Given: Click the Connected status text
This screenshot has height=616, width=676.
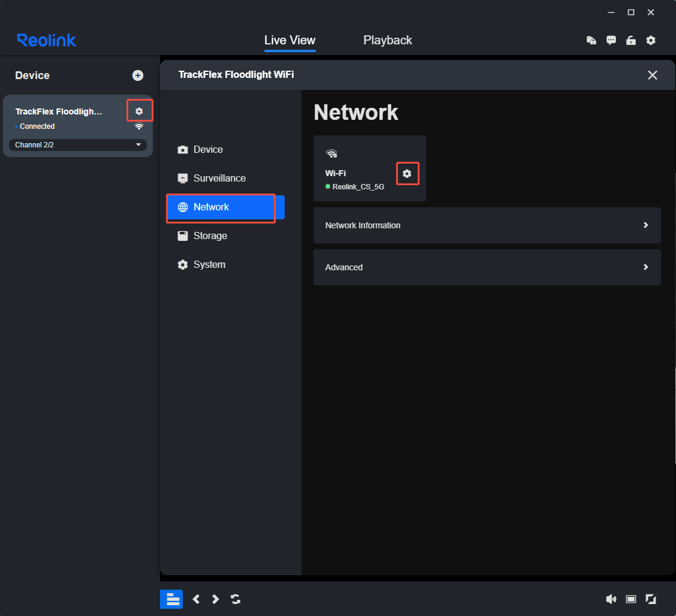Looking at the screenshot, I should tap(37, 126).
